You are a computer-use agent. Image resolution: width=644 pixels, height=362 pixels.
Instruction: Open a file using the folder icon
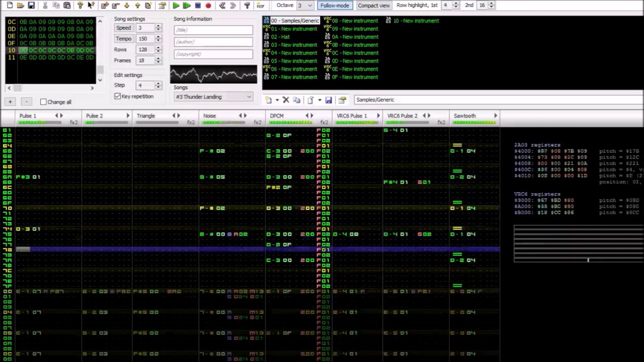click(x=20, y=6)
